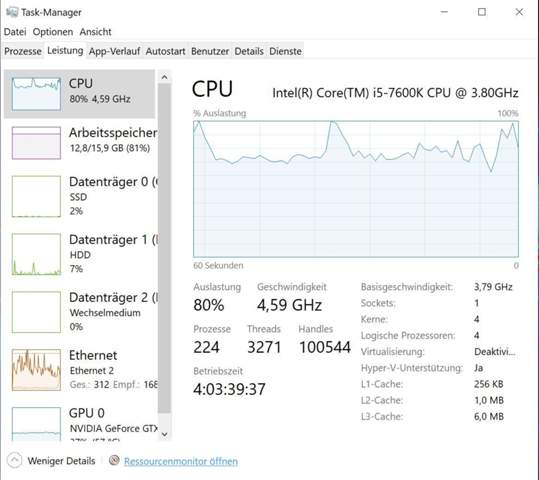Collapse view with Weniger Details chevron

14,460
